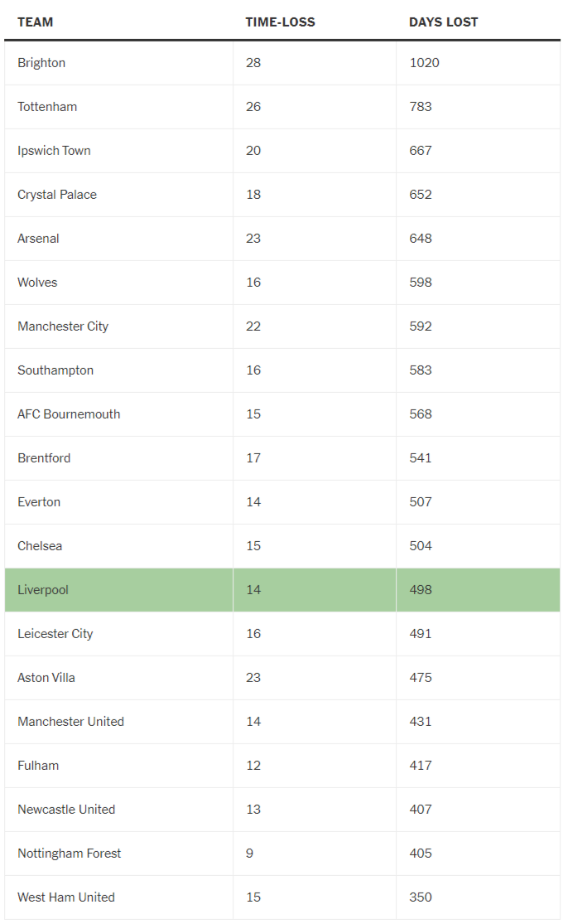This screenshot has height=924, width=568.
Task: Click the Crystal Palace team cell
Action: pyautogui.click(x=57, y=195)
